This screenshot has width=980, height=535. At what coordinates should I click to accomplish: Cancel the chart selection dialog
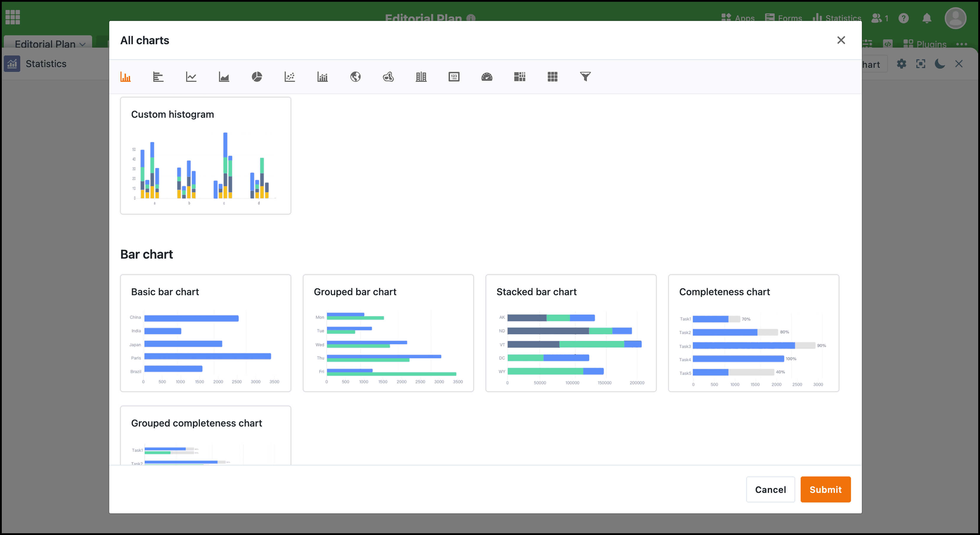pyautogui.click(x=770, y=489)
